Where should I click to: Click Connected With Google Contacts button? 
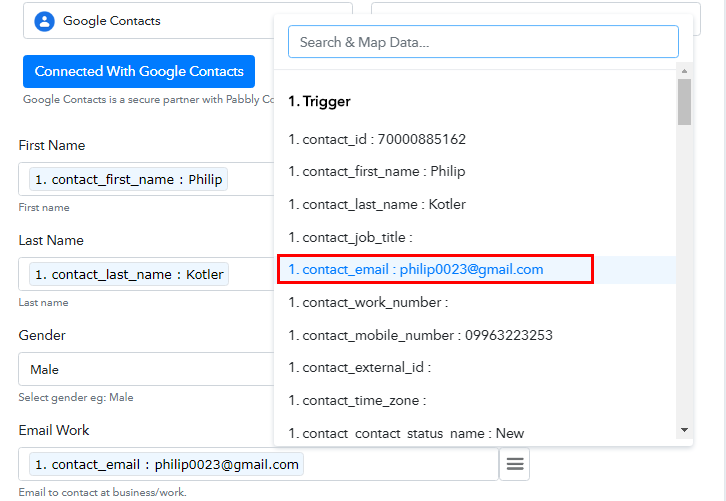(x=139, y=71)
